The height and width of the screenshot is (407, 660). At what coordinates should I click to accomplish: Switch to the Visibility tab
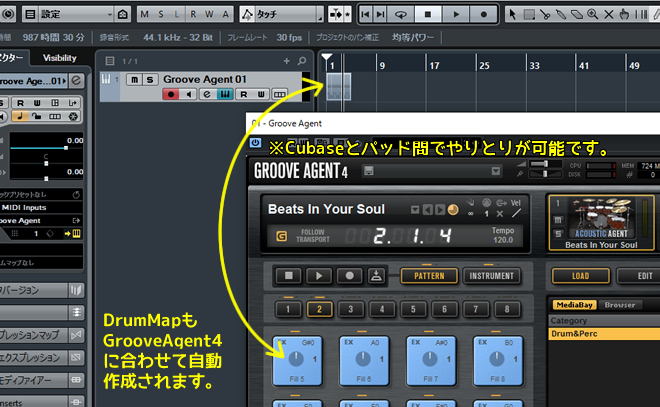60,58
